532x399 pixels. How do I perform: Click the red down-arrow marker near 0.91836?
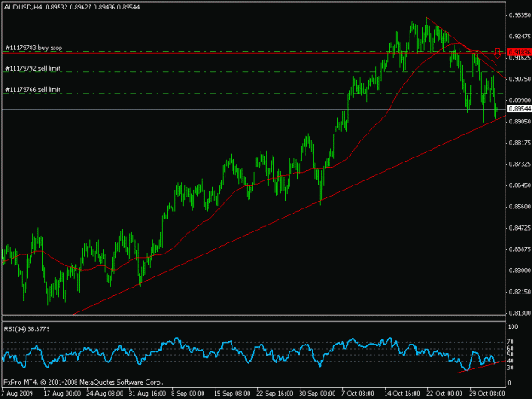(x=497, y=53)
